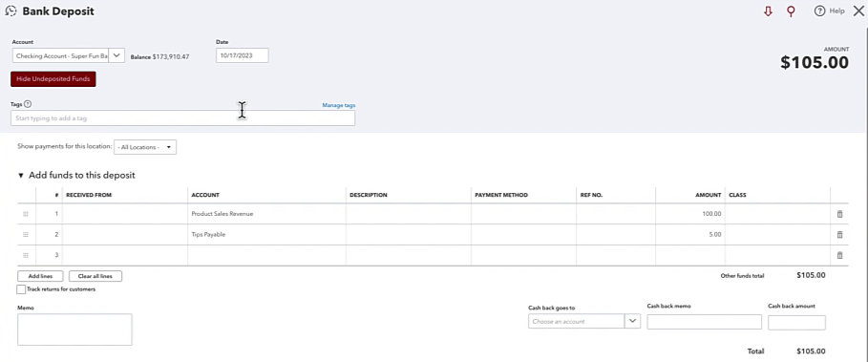Click the Memo text area
Viewport: 868px width, 362px height.
click(x=74, y=330)
